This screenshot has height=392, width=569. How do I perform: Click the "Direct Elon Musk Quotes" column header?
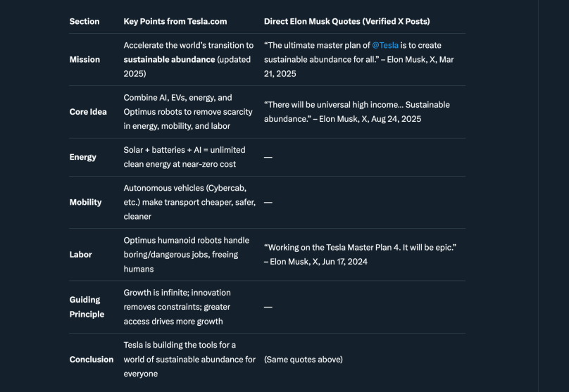click(x=346, y=21)
